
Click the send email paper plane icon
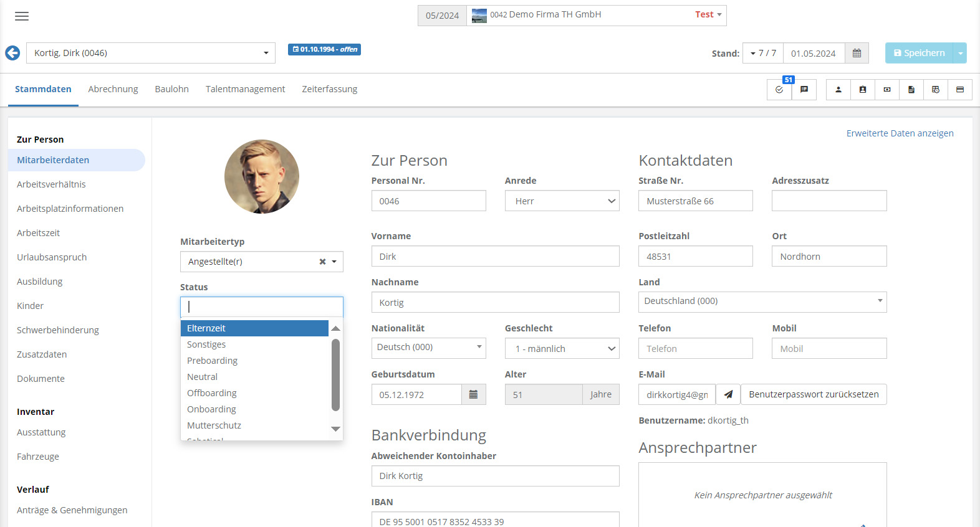pyautogui.click(x=728, y=394)
